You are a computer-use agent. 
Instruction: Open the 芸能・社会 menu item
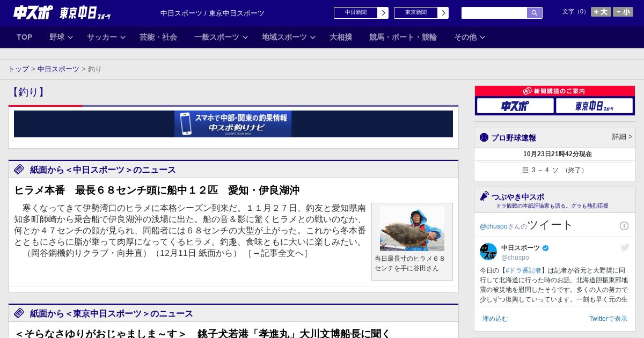pos(158,37)
